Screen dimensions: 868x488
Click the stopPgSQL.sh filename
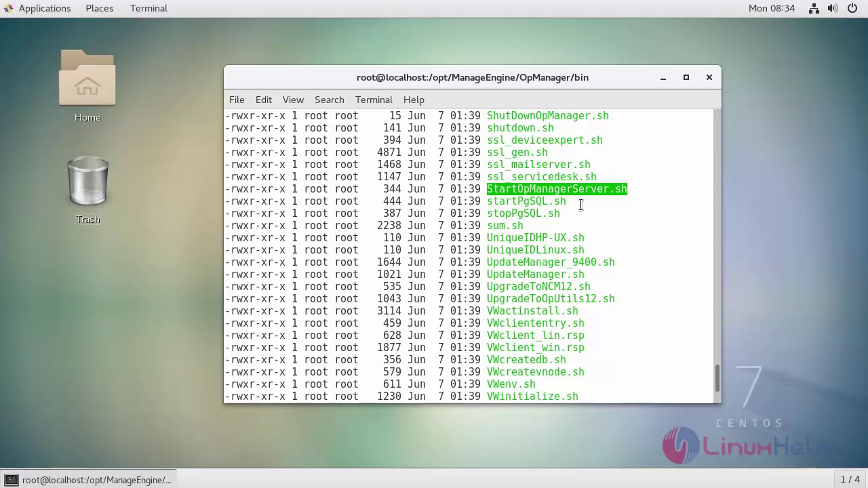(524, 213)
